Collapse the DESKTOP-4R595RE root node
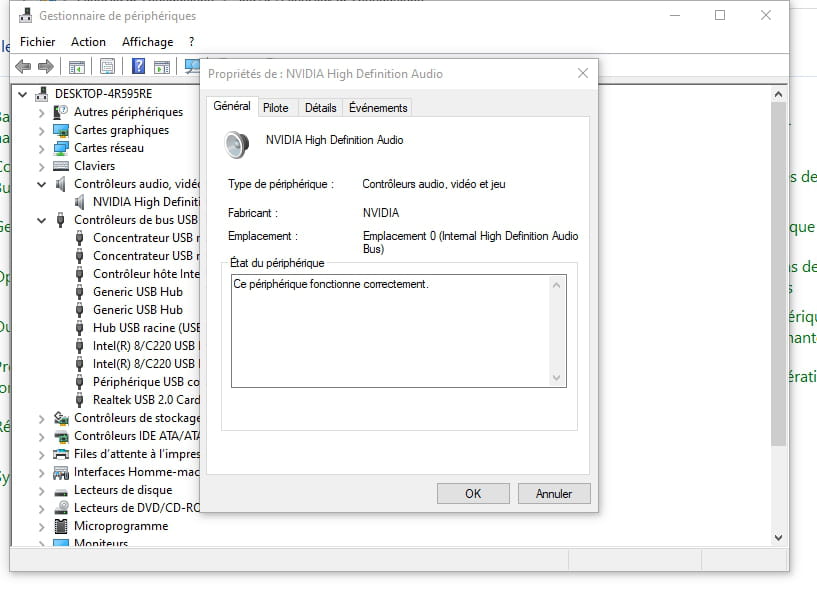 click(x=22, y=94)
